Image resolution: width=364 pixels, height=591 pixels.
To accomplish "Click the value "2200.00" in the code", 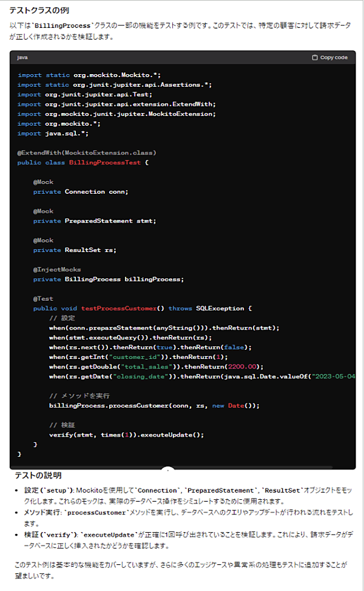I will (x=243, y=367).
